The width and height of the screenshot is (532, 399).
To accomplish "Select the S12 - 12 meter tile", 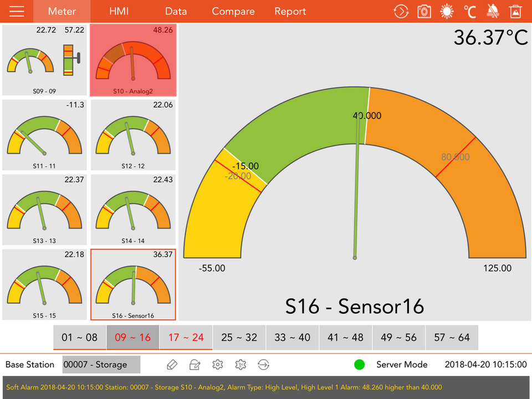I will [133, 135].
